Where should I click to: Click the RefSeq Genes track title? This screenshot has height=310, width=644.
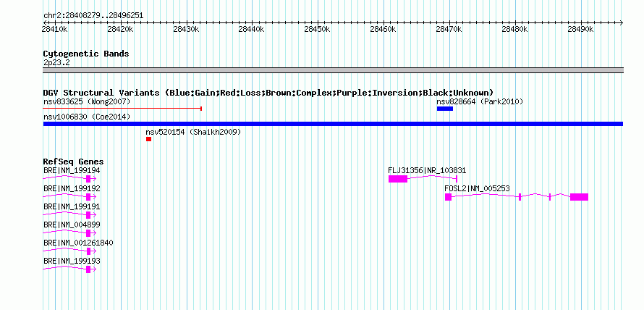click(x=74, y=162)
